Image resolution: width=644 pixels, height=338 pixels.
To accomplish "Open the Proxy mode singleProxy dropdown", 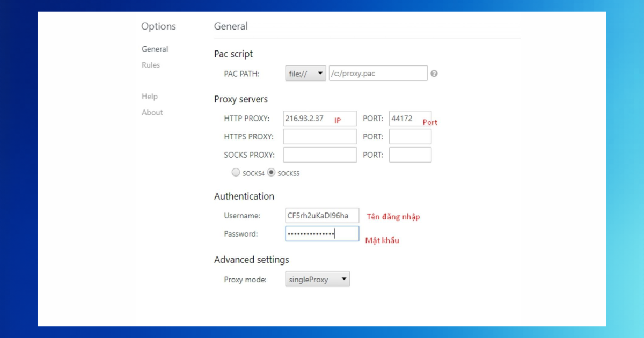I will point(317,280).
